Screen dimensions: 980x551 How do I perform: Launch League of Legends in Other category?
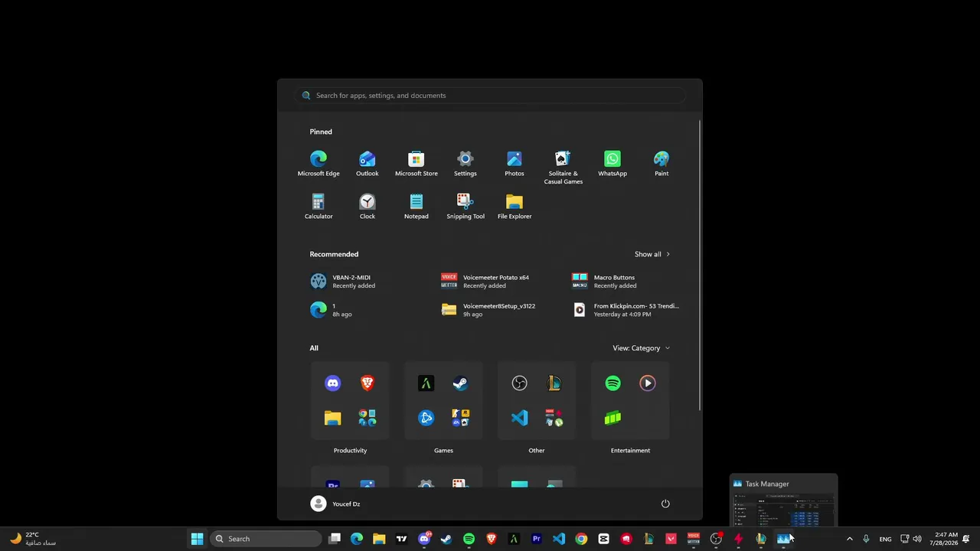tap(554, 383)
